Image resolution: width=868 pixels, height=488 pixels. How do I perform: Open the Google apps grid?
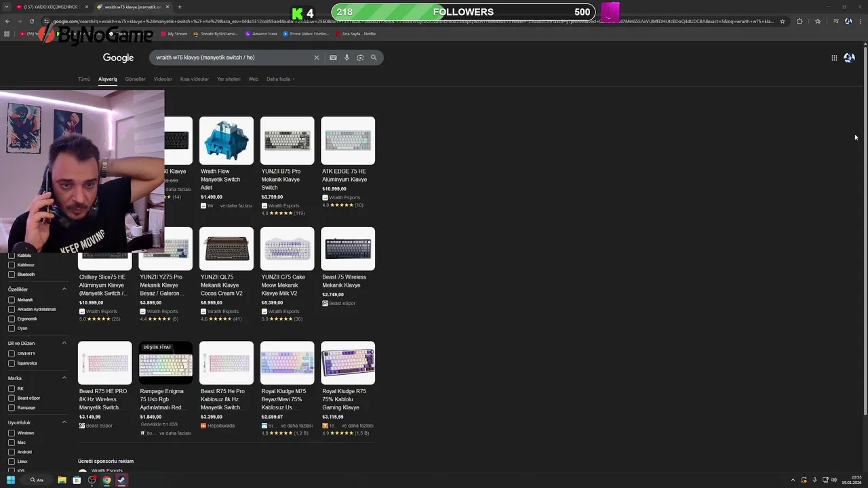[834, 58]
